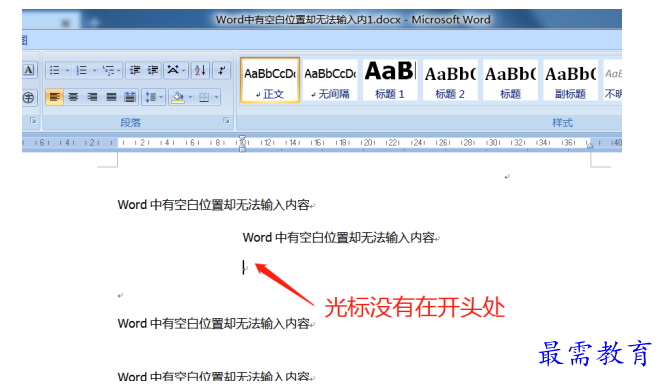660x385 pixels.
Task: Click the 段落 group label
Action: 130,122
